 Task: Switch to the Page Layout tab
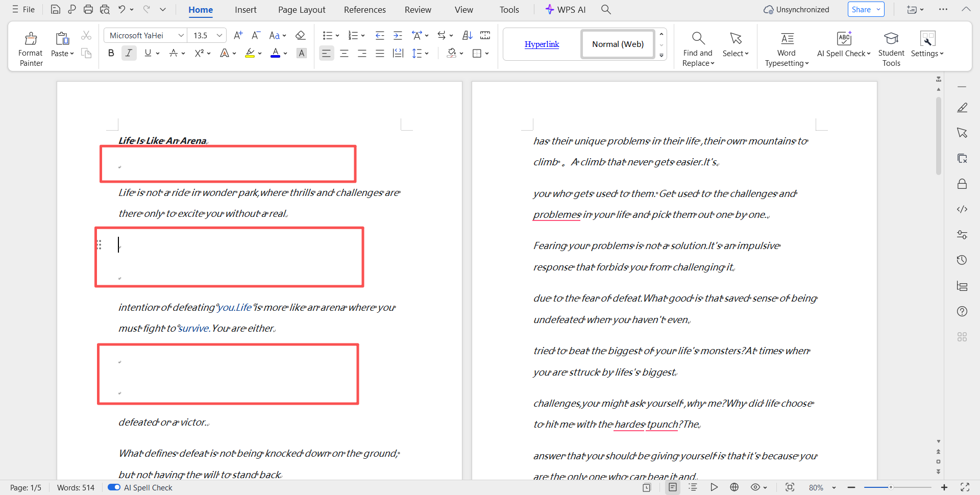[x=301, y=10]
